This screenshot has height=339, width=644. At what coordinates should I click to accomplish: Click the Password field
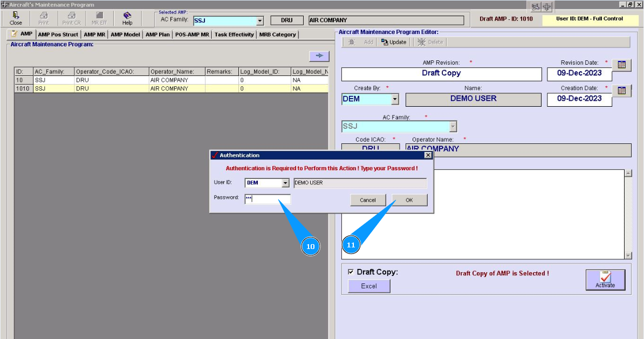[x=268, y=199]
